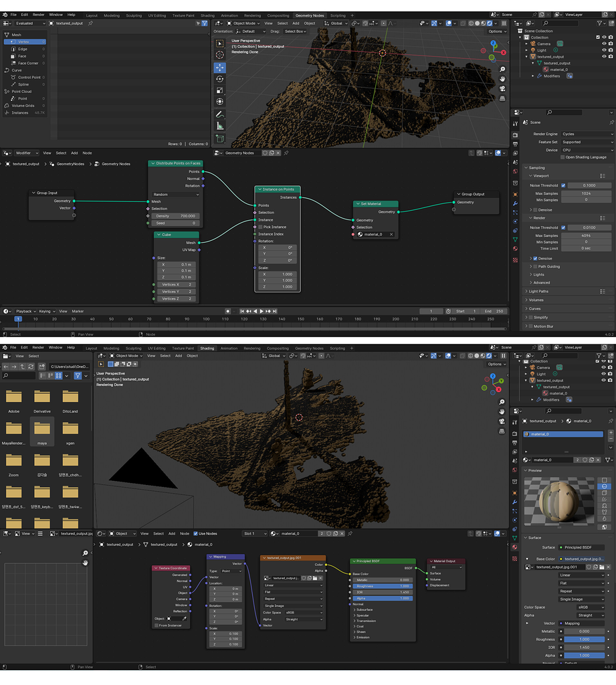Hide Light in top outliner with eye icon
Screen dimensions: 616x685
604,50
